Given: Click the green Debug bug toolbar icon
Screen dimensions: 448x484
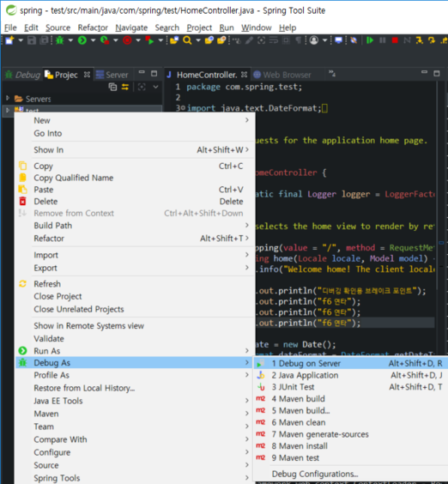Looking at the screenshot, I should (x=59, y=40).
